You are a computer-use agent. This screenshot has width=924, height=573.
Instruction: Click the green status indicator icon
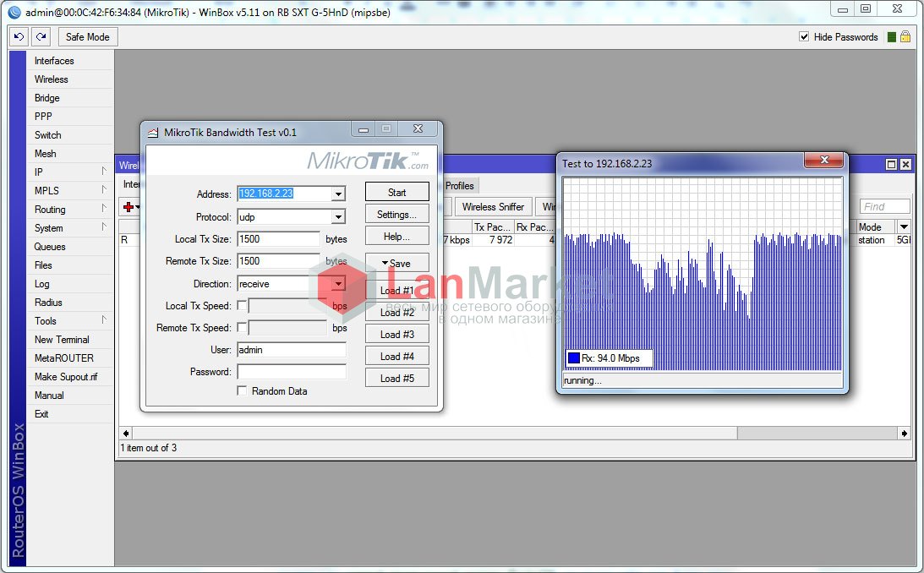pyautogui.click(x=891, y=37)
